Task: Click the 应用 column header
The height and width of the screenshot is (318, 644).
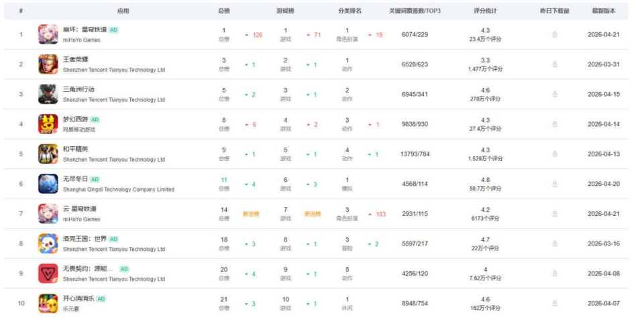Action: (123, 11)
